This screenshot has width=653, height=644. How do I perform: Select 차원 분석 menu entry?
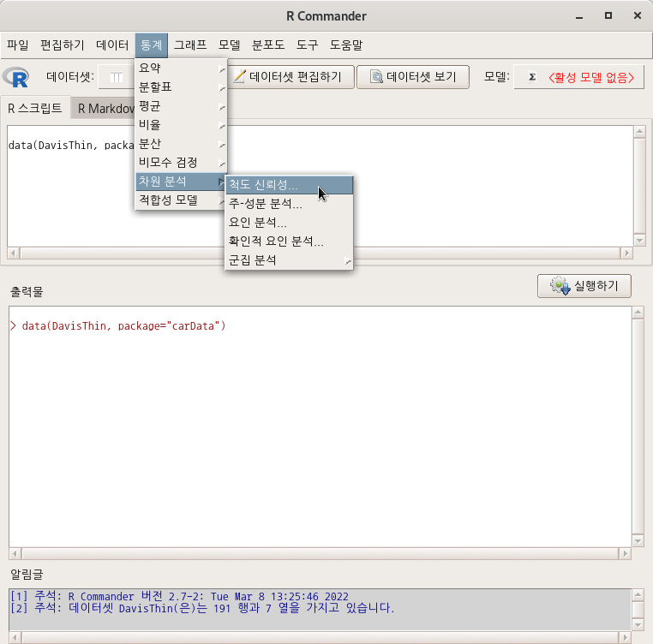[181, 182]
